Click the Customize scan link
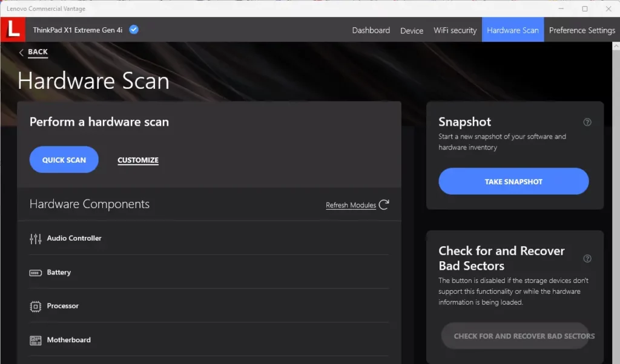Image resolution: width=620 pixels, height=364 pixels. [138, 160]
